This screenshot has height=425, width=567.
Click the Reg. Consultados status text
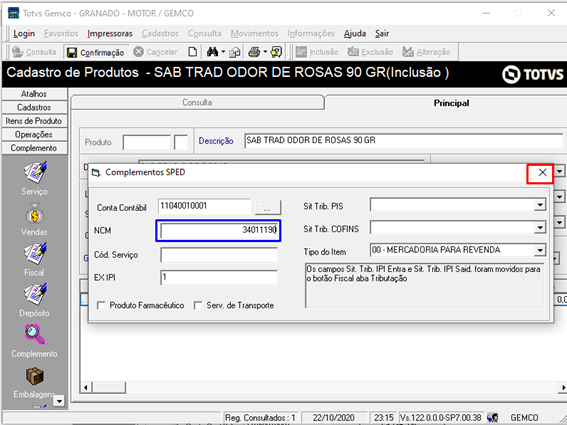260,418
